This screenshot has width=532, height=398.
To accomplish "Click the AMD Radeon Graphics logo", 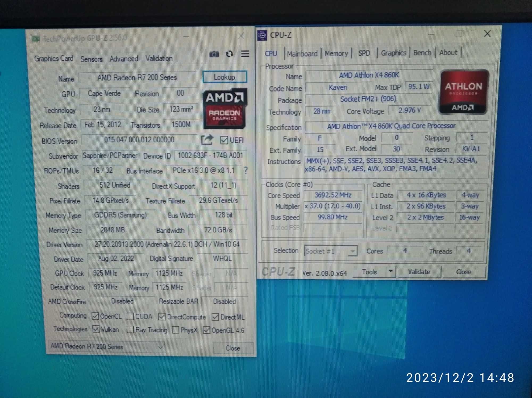I will tap(225, 109).
